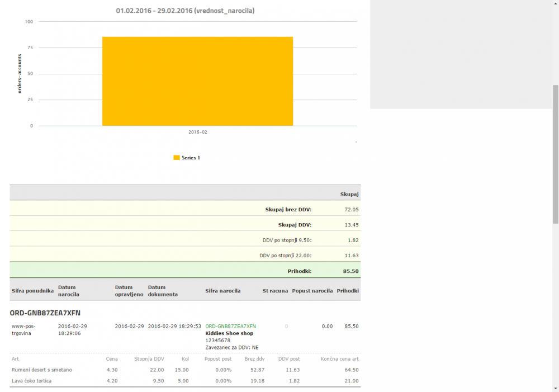Click the Rumeni desert s smetano item
The image size is (559, 392).
42,370
